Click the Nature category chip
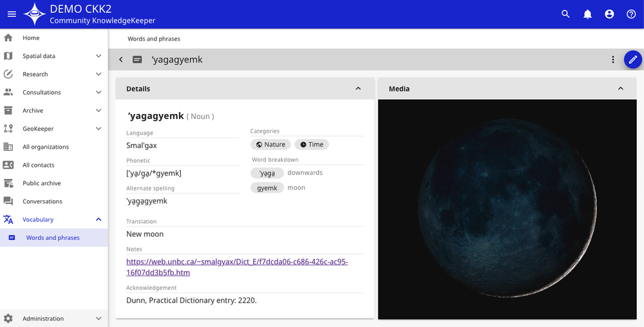This screenshot has width=644, height=327. pyautogui.click(x=270, y=144)
